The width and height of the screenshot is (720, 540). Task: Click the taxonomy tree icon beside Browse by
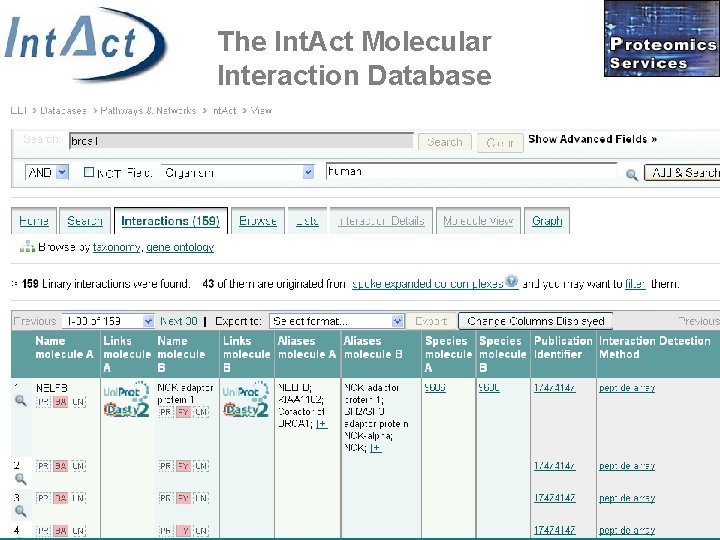(28, 247)
